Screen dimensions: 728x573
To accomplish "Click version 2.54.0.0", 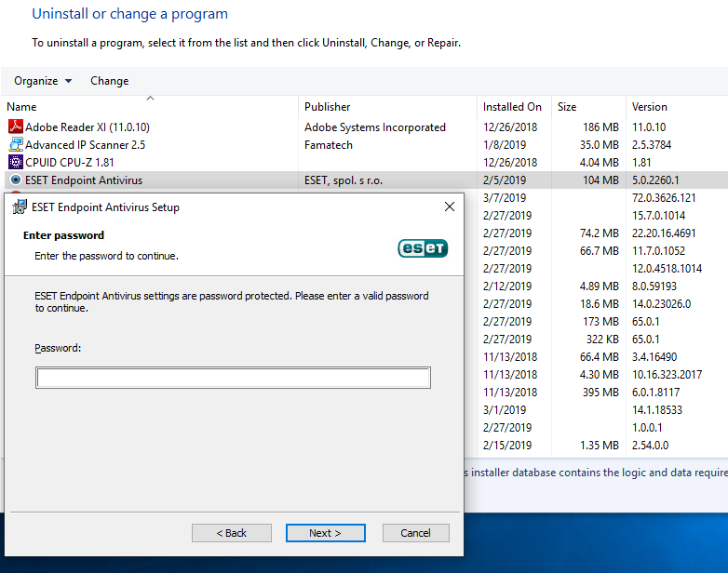I will pyautogui.click(x=650, y=445).
